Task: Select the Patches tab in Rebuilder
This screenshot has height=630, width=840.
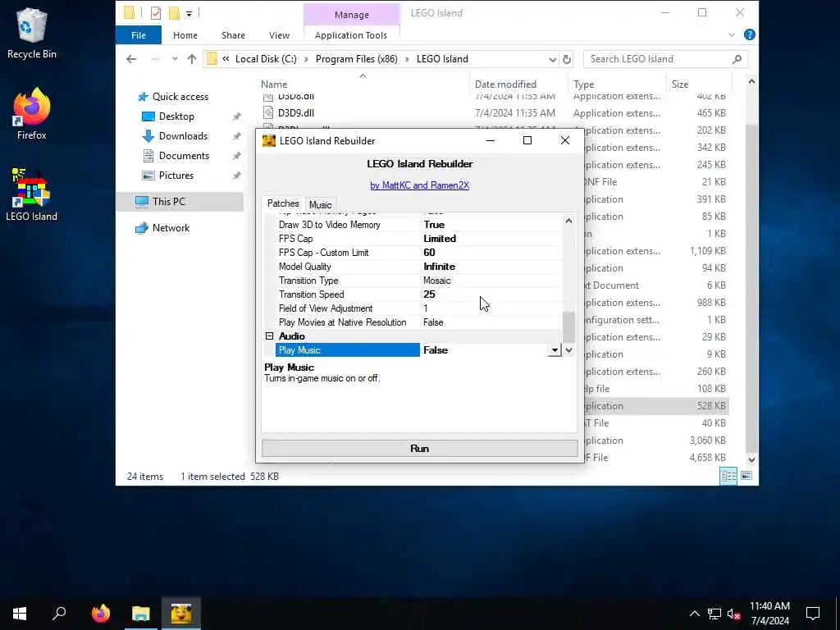Action: (283, 203)
